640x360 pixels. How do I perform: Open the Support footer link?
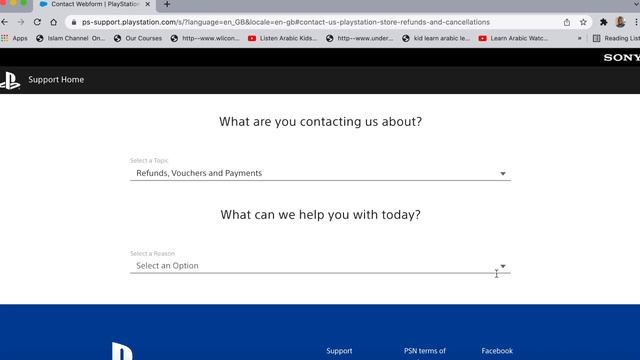pos(339,351)
